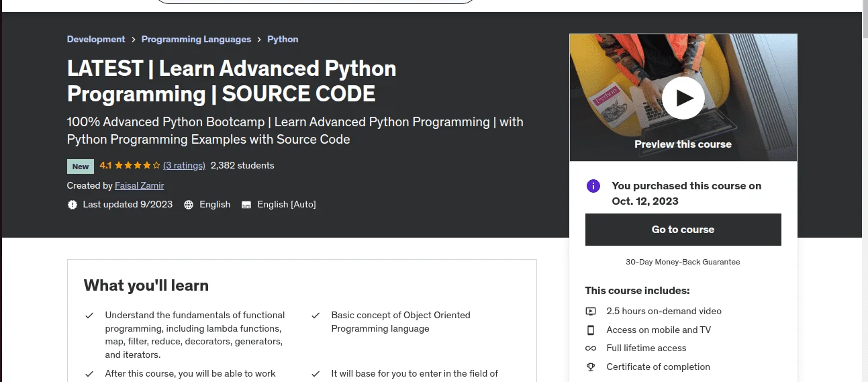This screenshot has width=868, height=382.
Task: Open instructor Faisal Zamir's profile link
Action: click(x=139, y=185)
